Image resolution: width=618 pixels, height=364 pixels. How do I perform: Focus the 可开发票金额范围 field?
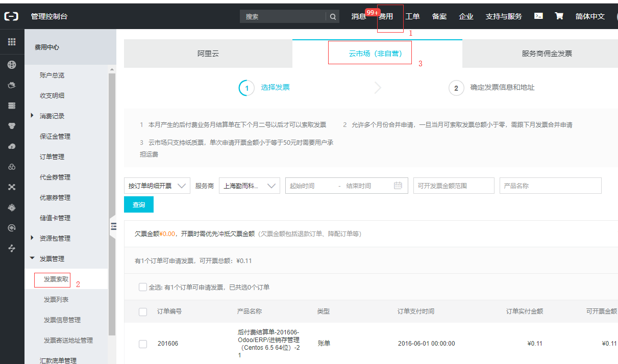pos(454,186)
